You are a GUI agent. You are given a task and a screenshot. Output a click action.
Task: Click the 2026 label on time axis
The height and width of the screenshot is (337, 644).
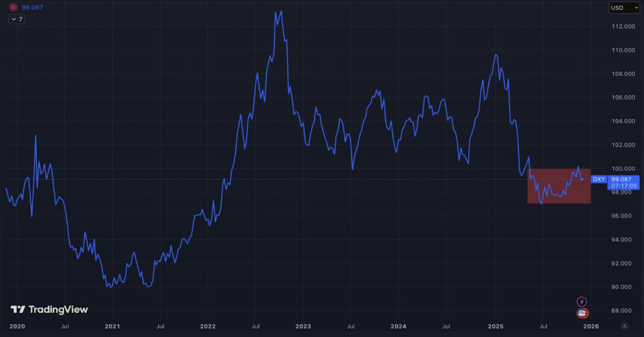(x=591, y=326)
